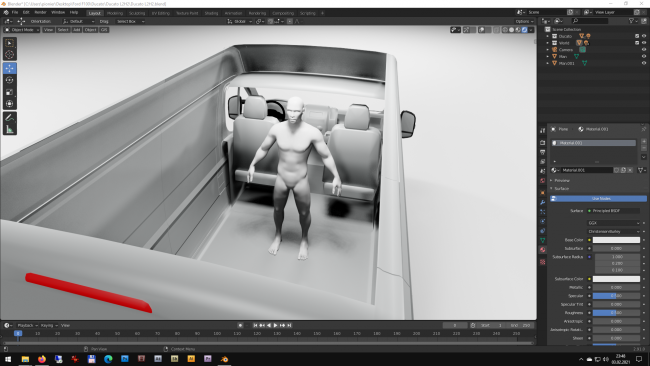650x366 pixels.
Task: Switch to rendered viewport shading mode
Action: tap(524, 30)
